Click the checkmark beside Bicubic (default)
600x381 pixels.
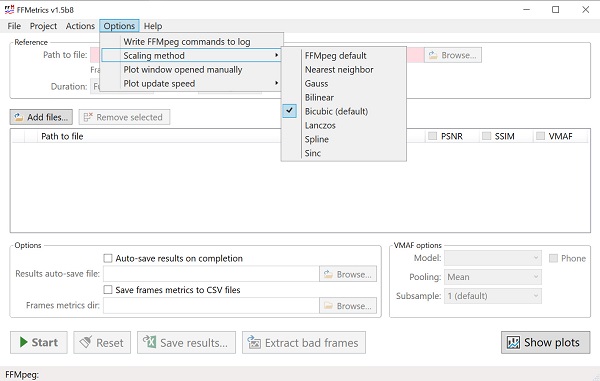click(290, 111)
